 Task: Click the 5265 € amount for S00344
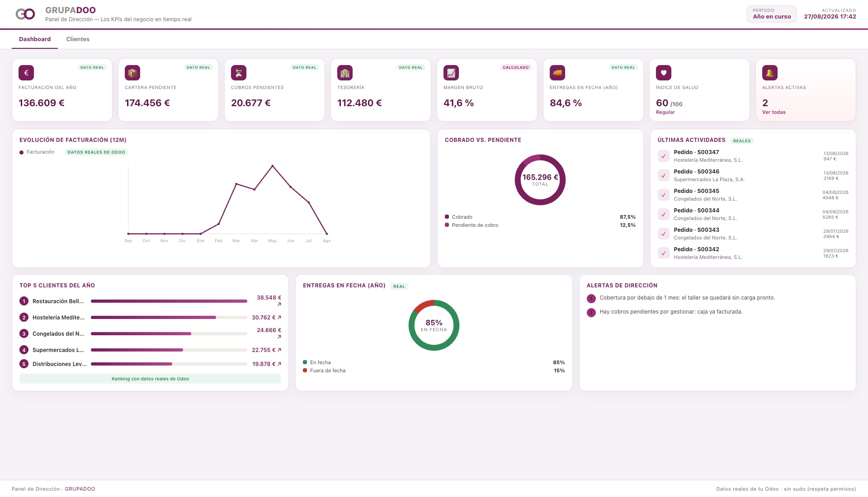[830, 217]
